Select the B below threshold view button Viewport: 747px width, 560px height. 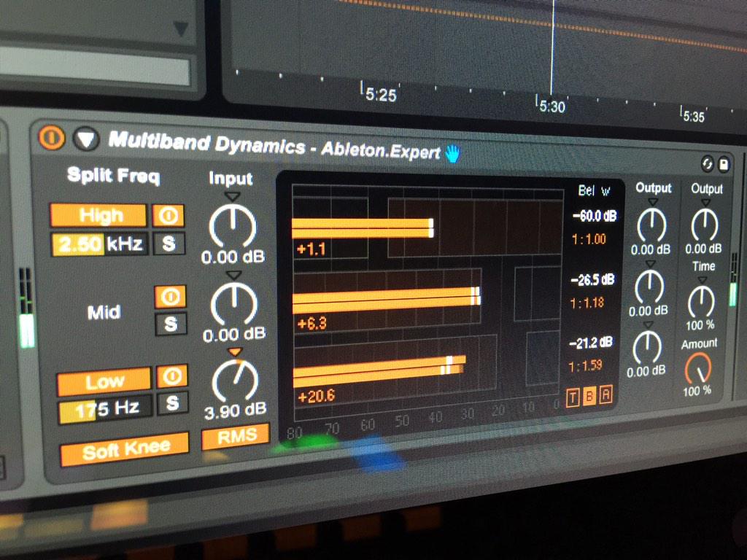[589, 396]
